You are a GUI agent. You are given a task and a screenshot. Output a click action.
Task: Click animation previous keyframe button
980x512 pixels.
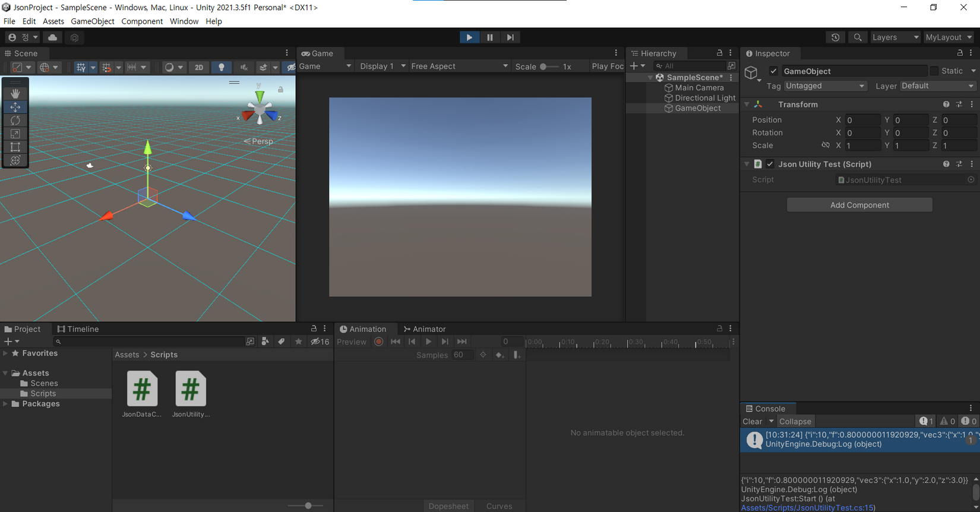click(412, 342)
